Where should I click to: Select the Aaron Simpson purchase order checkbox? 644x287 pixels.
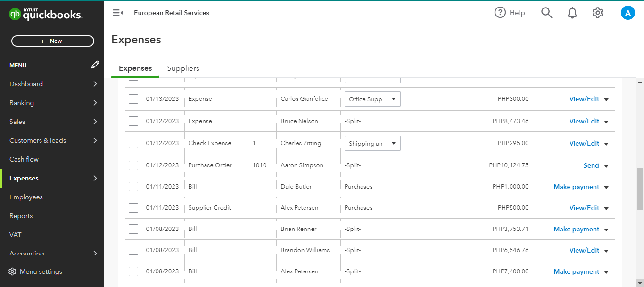pyautogui.click(x=133, y=165)
